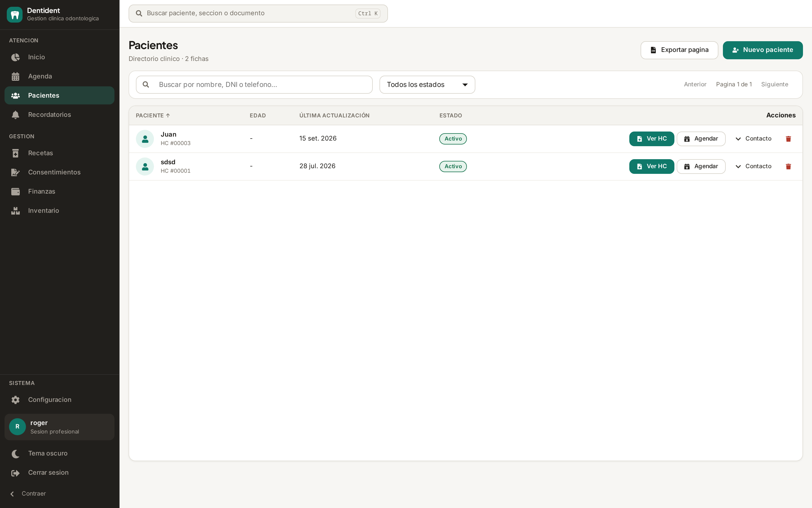Click the date 15 set. 2026

(x=318, y=138)
